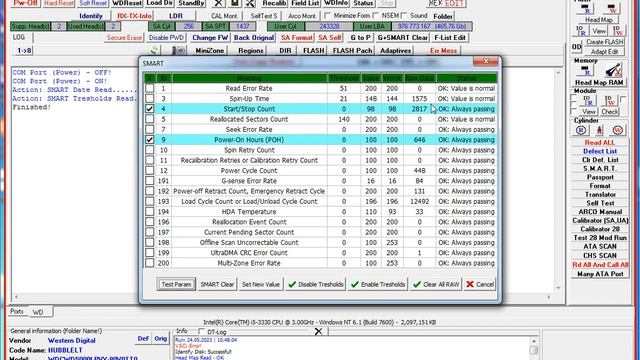Click the Def button near Vendor
640x360 pixels.
(x=143, y=339)
